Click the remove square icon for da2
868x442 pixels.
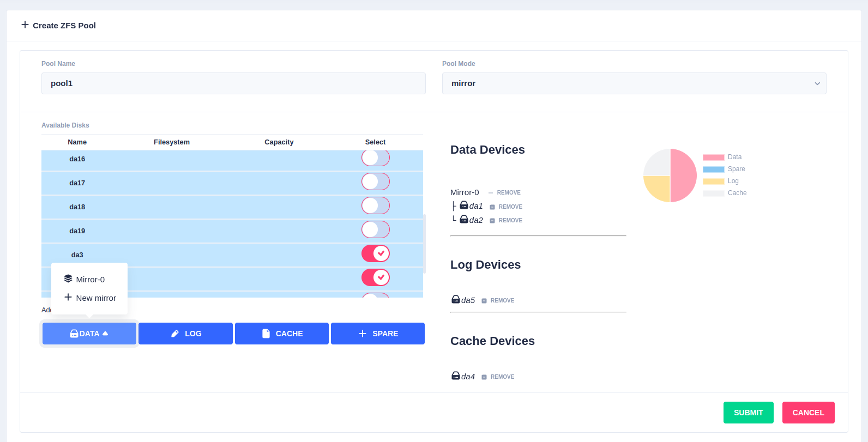point(492,221)
